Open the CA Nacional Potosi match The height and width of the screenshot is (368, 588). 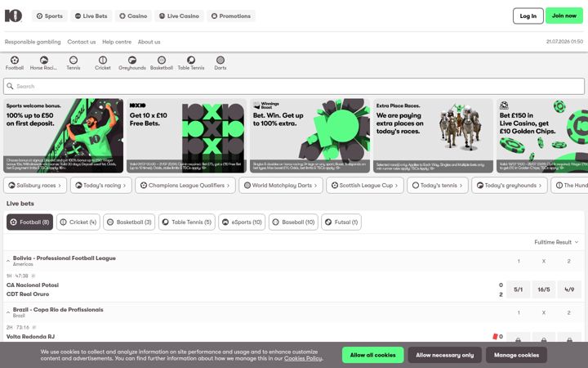[33, 285]
